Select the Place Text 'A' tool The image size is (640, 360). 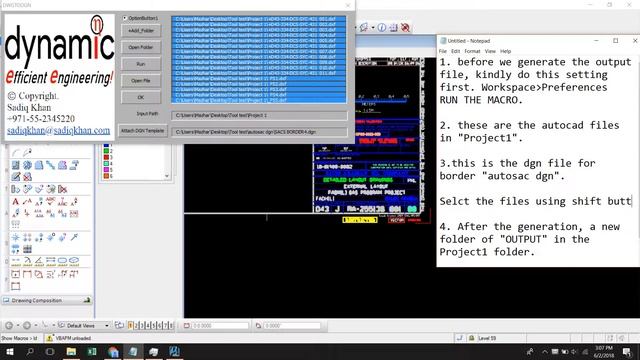(16, 201)
